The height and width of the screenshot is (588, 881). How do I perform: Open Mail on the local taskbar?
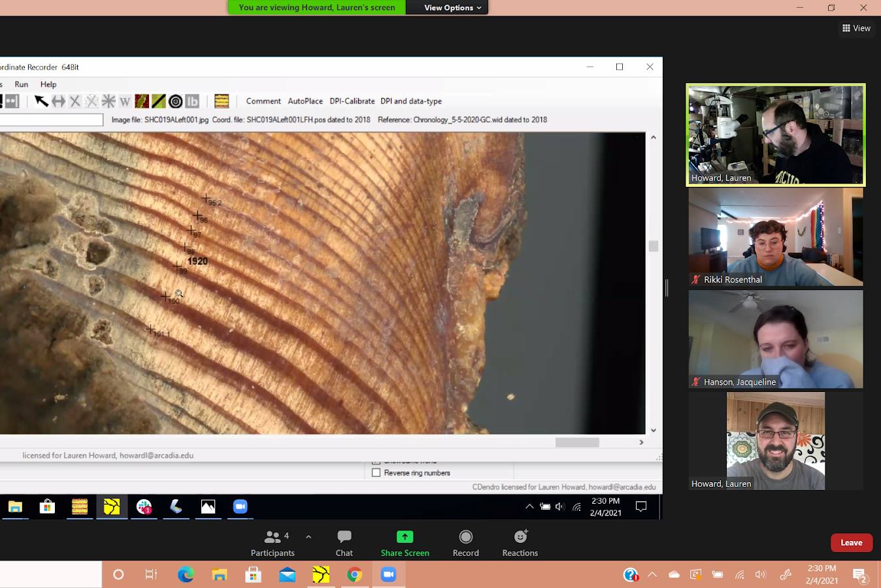pyautogui.click(x=287, y=575)
